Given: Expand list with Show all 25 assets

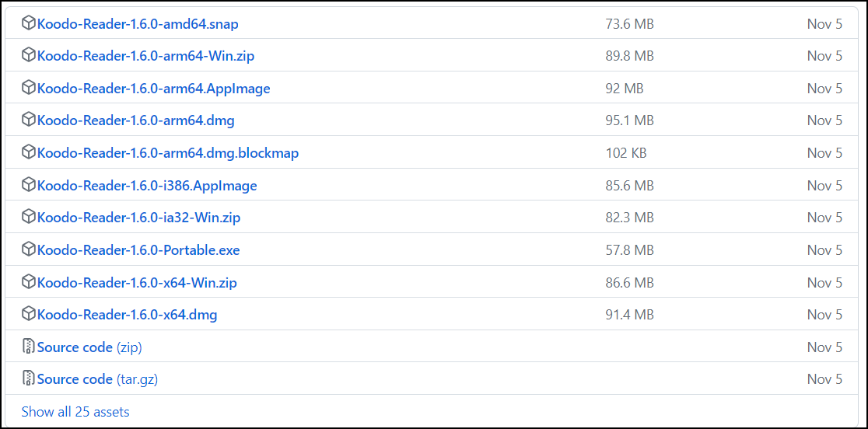Looking at the screenshot, I should [75, 412].
